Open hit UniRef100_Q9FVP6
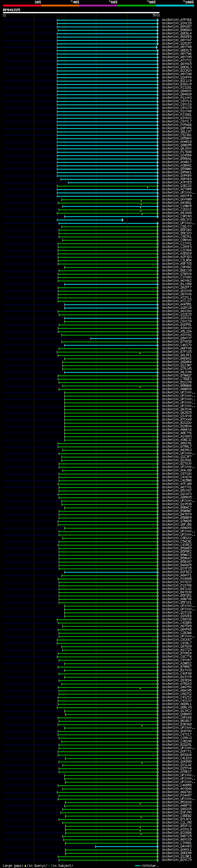The width and height of the screenshot is (197, 868). (x=177, y=128)
